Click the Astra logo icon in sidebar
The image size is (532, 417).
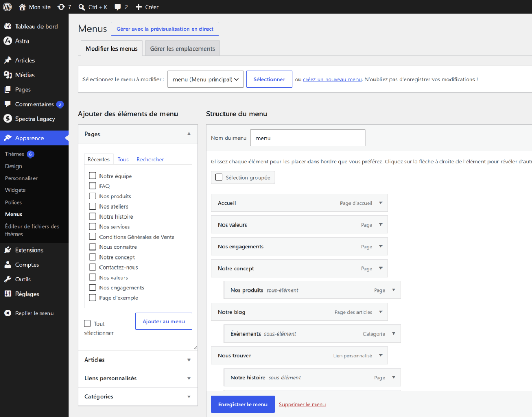click(7, 41)
